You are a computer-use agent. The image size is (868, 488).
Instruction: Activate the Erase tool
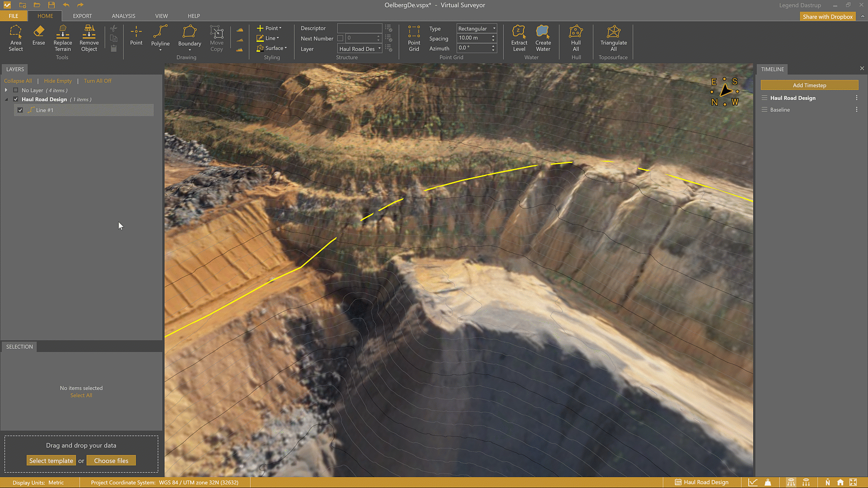[x=38, y=36]
